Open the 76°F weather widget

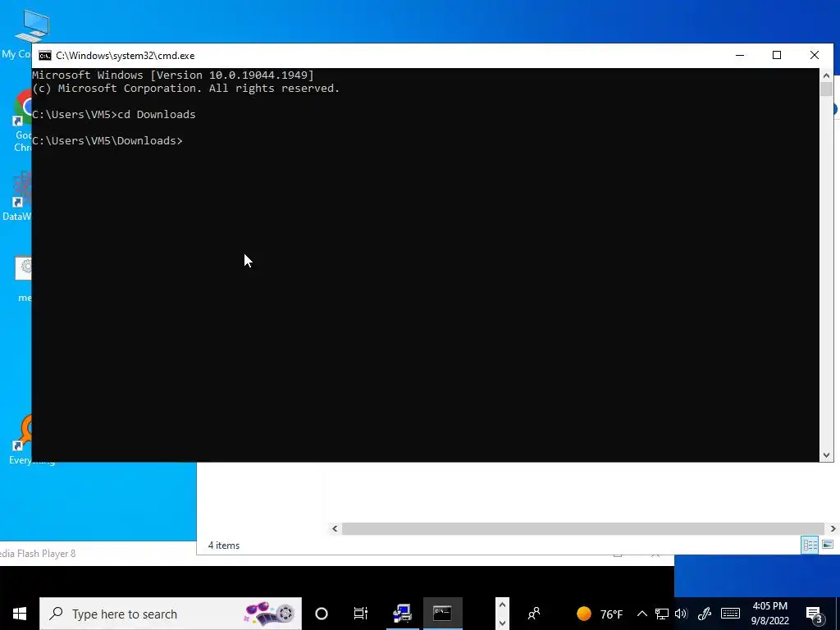600,614
